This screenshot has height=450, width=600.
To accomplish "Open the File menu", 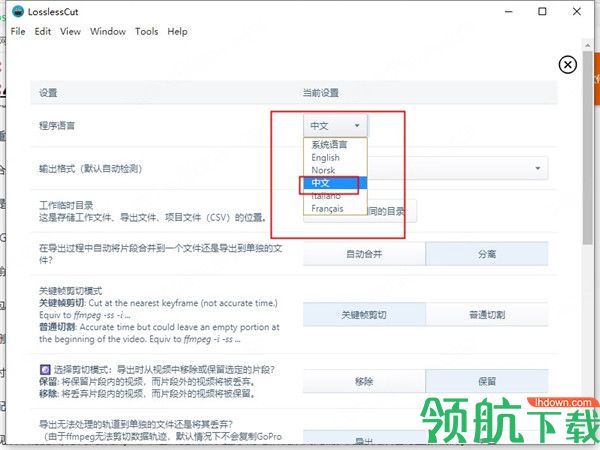I will click(18, 31).
